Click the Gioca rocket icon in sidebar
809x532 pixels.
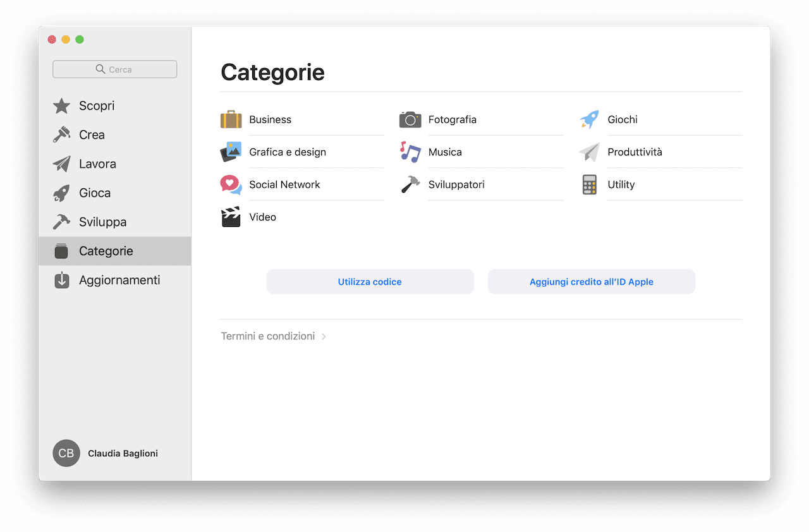pos(61,193)
